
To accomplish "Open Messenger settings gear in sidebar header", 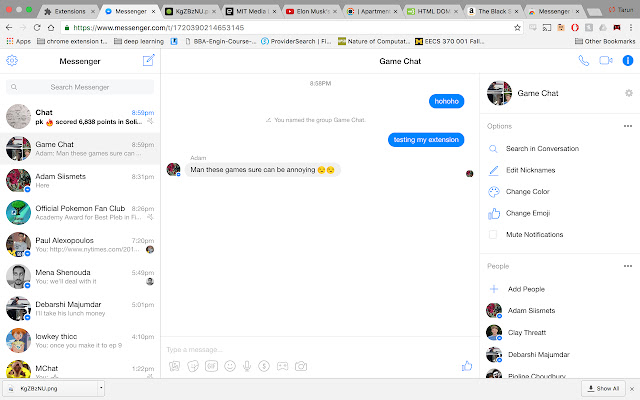I will [12, 61].
